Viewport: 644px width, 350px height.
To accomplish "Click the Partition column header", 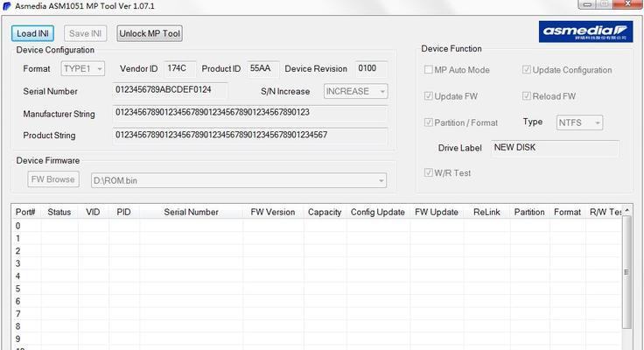I will point(529,212).
